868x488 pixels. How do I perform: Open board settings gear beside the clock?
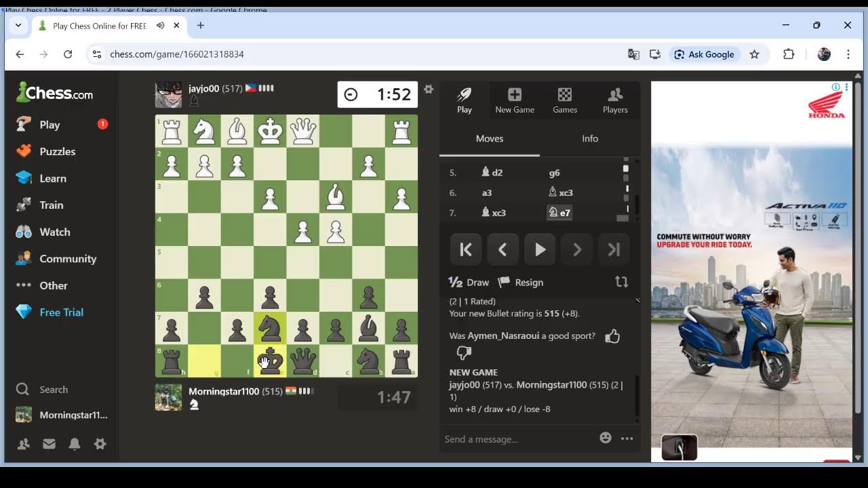[x=428, y=89]
